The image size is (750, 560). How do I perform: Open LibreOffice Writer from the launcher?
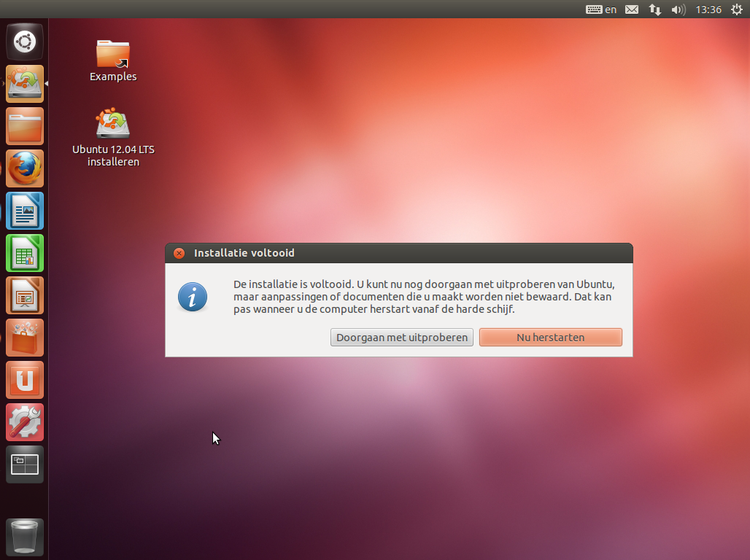coord(25,211)
